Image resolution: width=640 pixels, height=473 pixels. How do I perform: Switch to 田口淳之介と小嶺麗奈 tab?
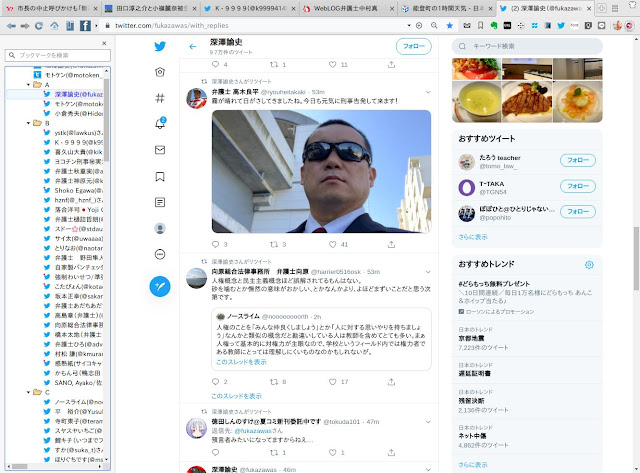(x=149, y=8)
